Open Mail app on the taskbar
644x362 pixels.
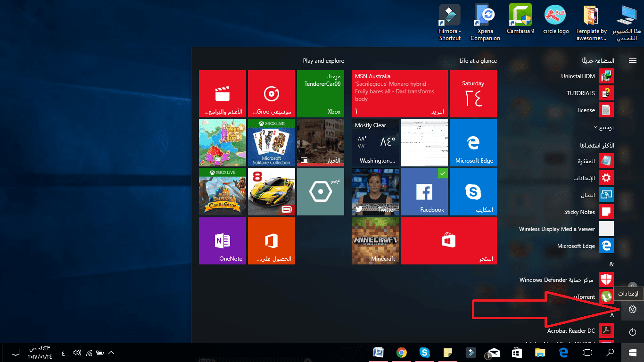pos(494,353)
